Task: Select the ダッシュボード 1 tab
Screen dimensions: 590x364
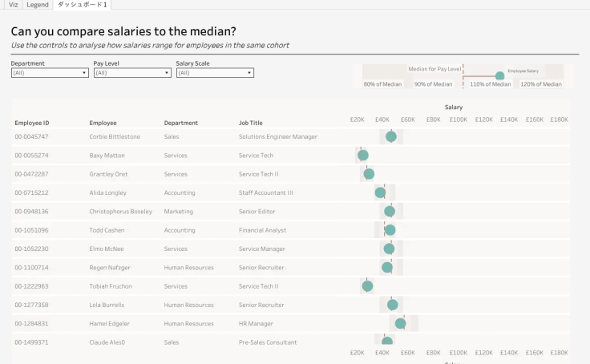Action: 82,5
